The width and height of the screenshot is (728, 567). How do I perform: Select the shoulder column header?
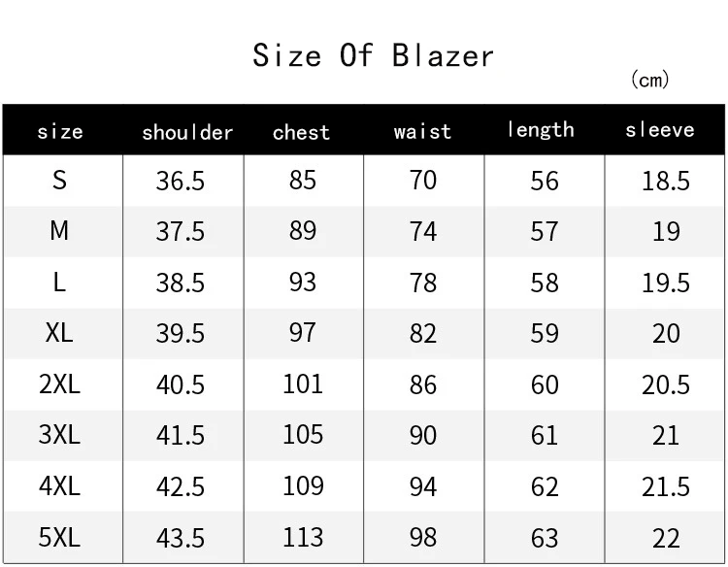pos(187,132)
